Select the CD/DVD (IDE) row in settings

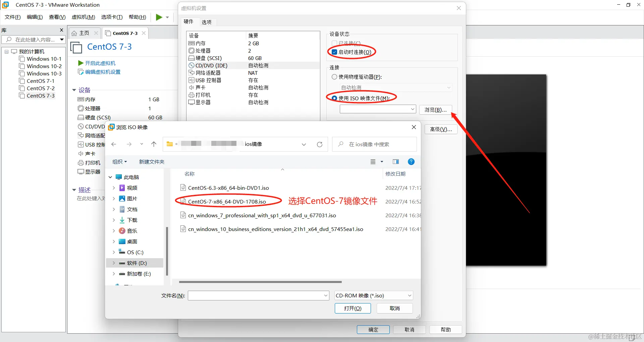point(253,65)
